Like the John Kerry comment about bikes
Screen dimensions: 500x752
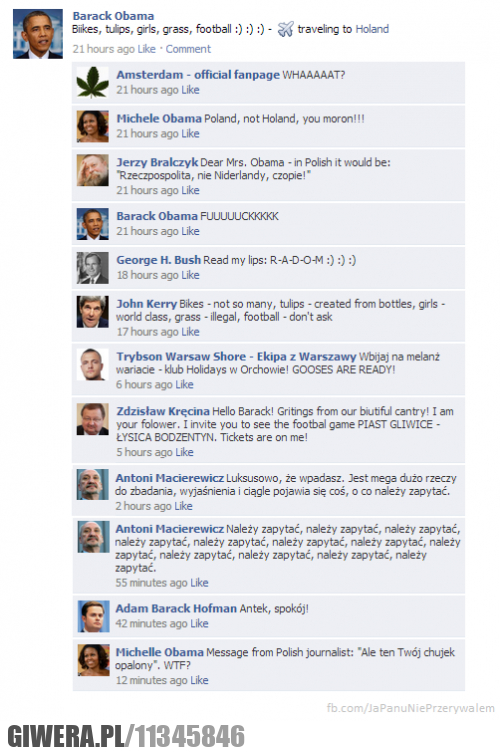190,332
